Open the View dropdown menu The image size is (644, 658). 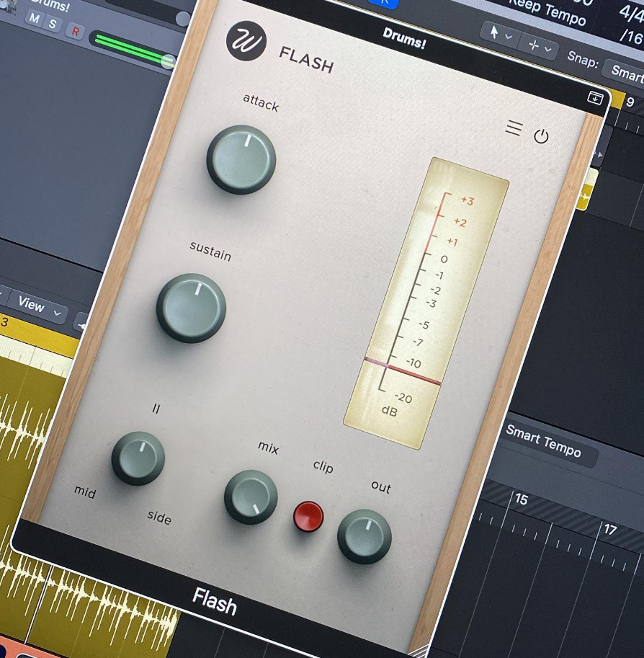click(39, 307)
